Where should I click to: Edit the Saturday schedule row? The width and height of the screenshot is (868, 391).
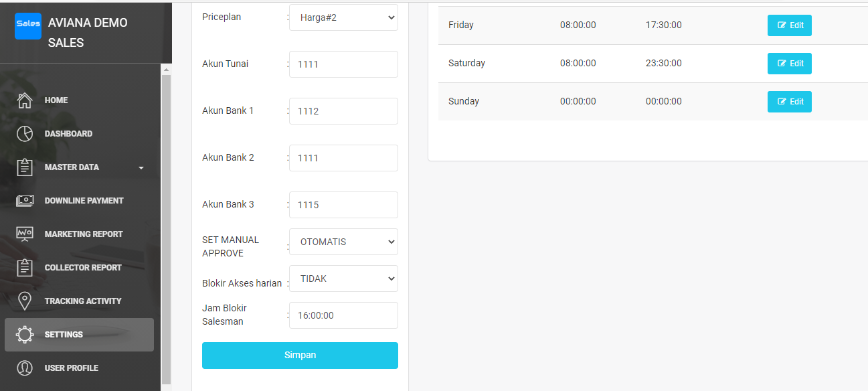[789, 64]
